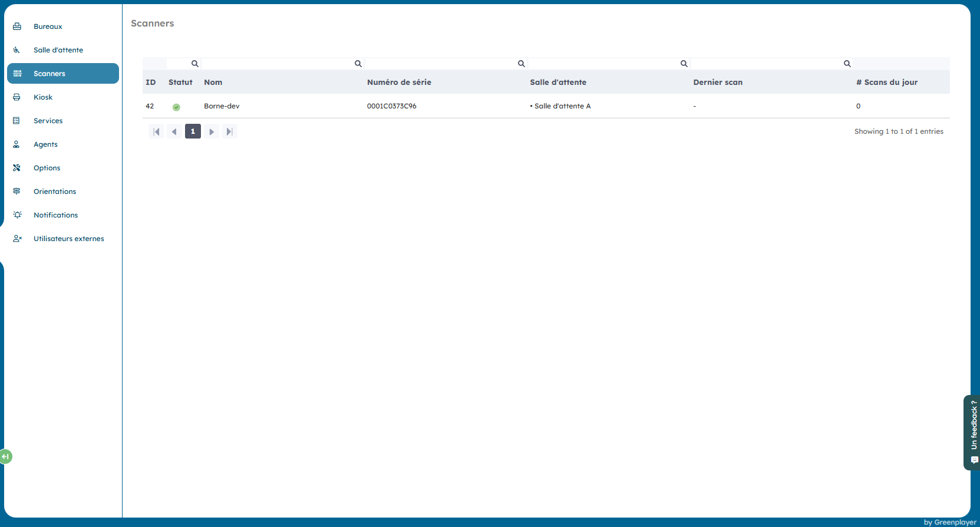Select the Borne-dev scanner row
This screenshot has height=527, width=980.
222,106
